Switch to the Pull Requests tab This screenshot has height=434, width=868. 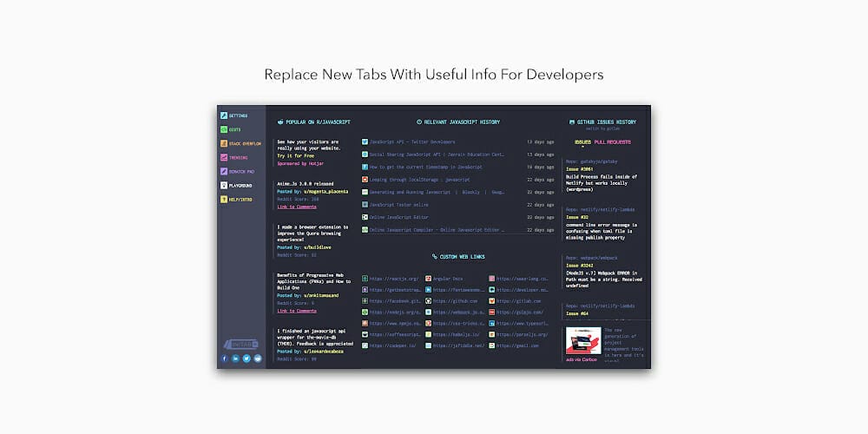pyautogui.click(x=612, y=142)
